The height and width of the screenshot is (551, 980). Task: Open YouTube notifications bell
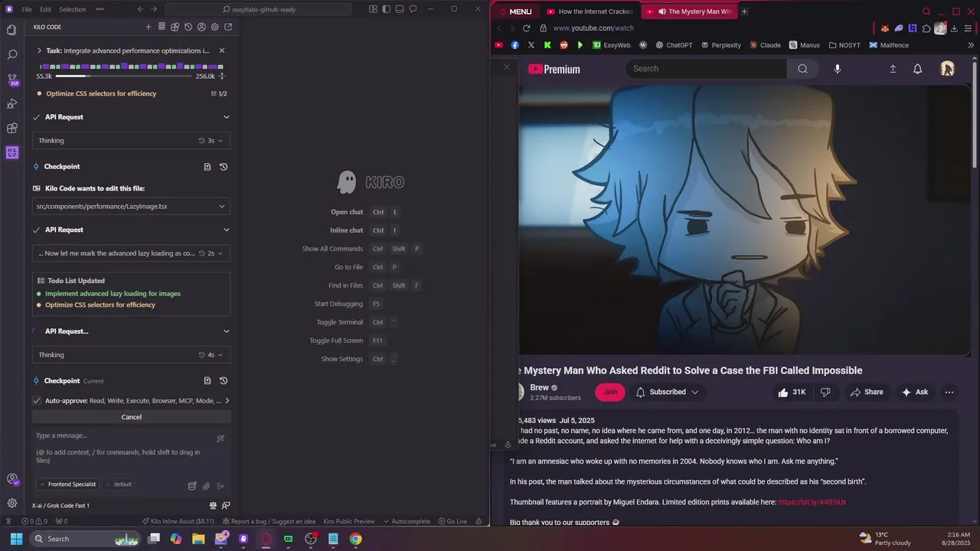[x=917, y=69]
